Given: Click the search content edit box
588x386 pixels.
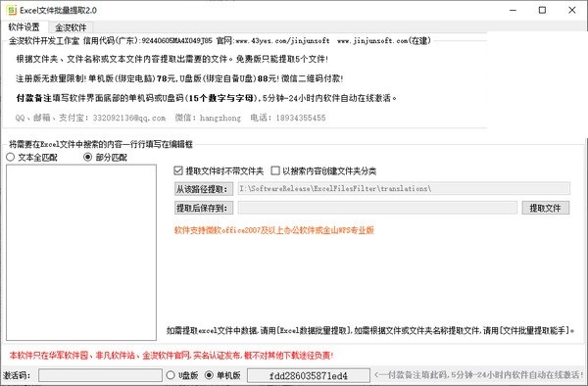Looking at the screenshot, I should [x=81, y=252].
